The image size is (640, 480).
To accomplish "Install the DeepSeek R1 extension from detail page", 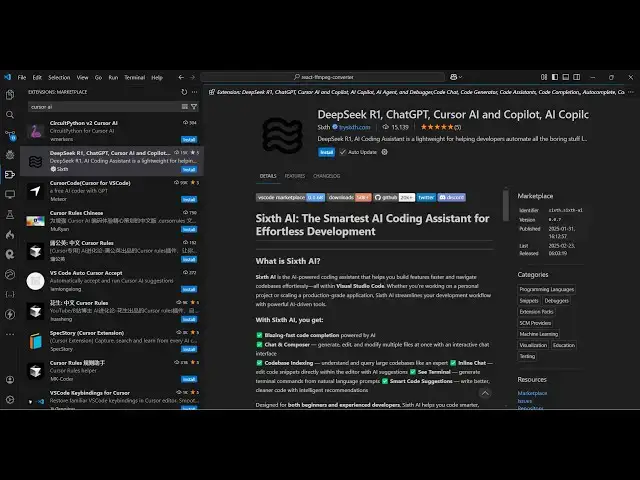I will pyautogui.click(x=327, y=152).
